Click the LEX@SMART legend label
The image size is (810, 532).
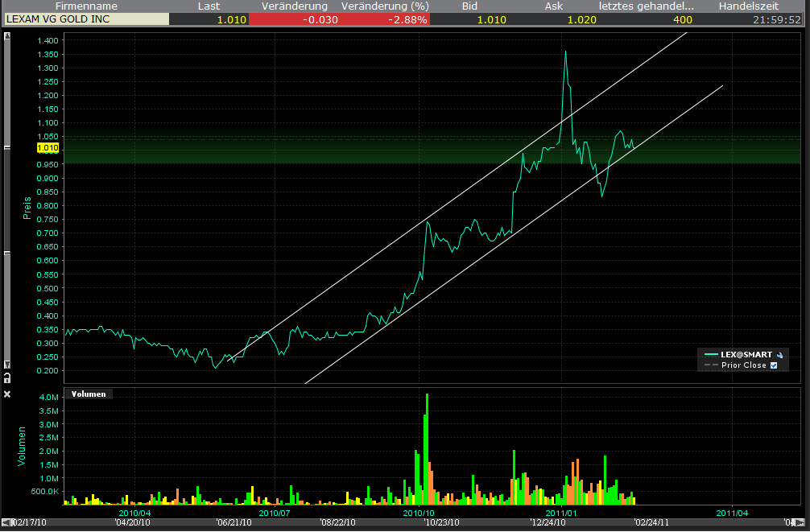tap(746, 355)
